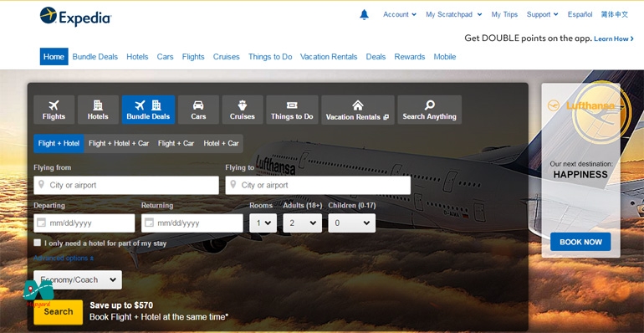Open Vacation Rentals in navigation bar
The height and width of the screenshot is (333, 644).
329,57
